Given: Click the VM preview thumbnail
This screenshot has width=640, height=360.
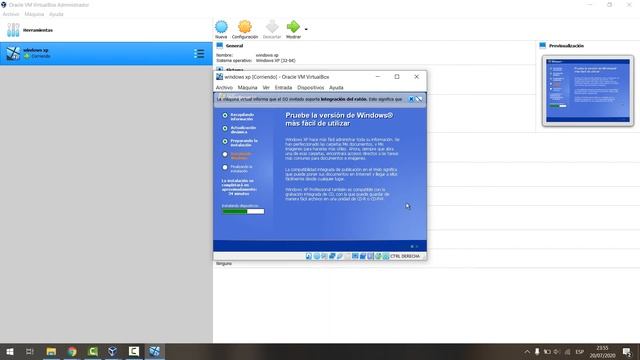Looking at the screenshot, I should (x=588, y=91).
